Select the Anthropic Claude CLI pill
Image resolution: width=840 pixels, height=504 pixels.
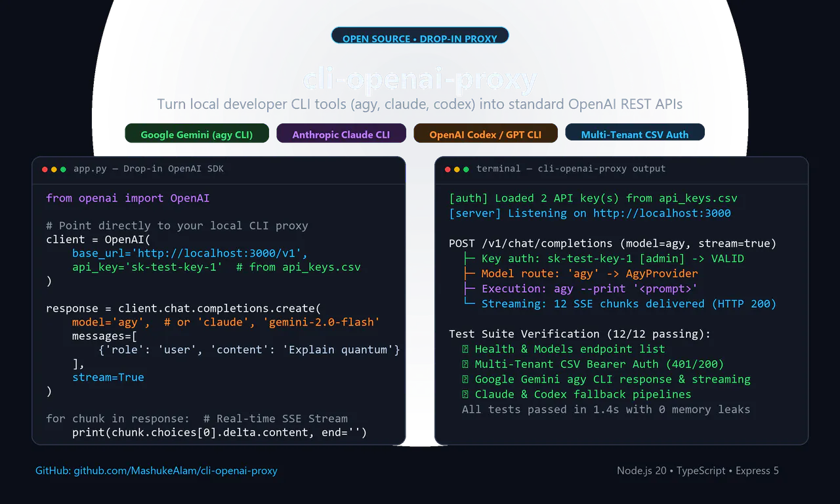[341, 133]
